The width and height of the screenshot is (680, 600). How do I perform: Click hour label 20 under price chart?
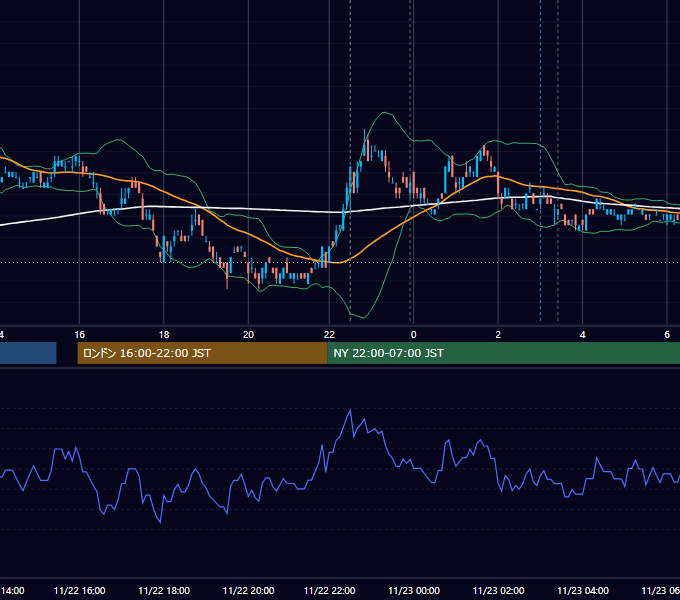click(x=248, y=335)
